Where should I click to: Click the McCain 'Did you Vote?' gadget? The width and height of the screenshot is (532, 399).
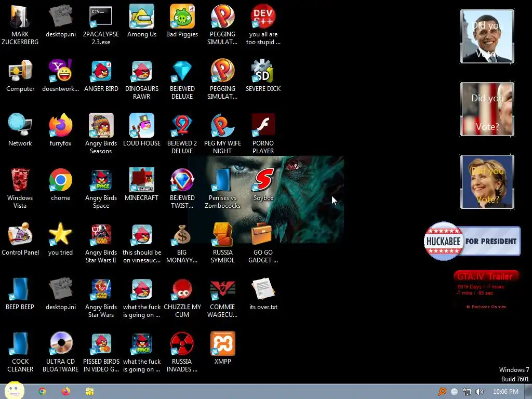487,109
